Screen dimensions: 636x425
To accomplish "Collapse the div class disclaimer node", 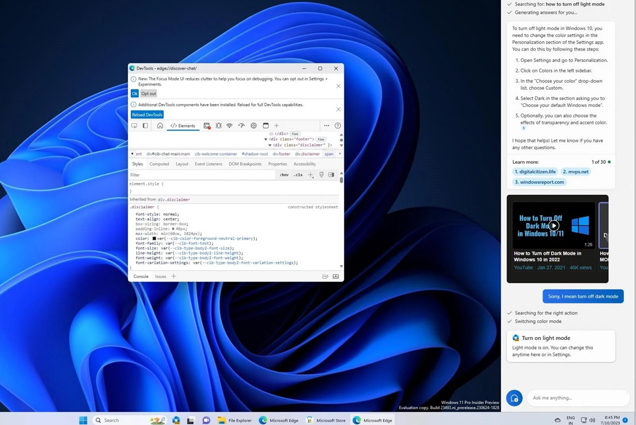I will 270,145.
